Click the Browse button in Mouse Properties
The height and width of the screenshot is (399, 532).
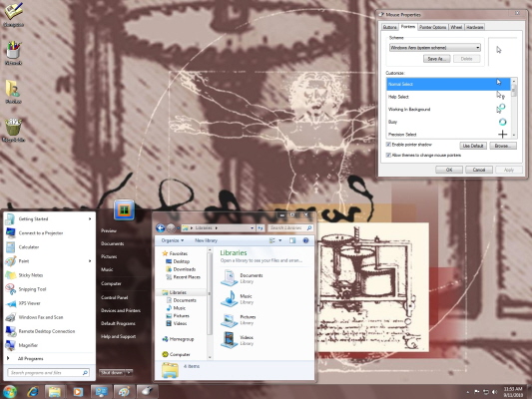[503, 146]
